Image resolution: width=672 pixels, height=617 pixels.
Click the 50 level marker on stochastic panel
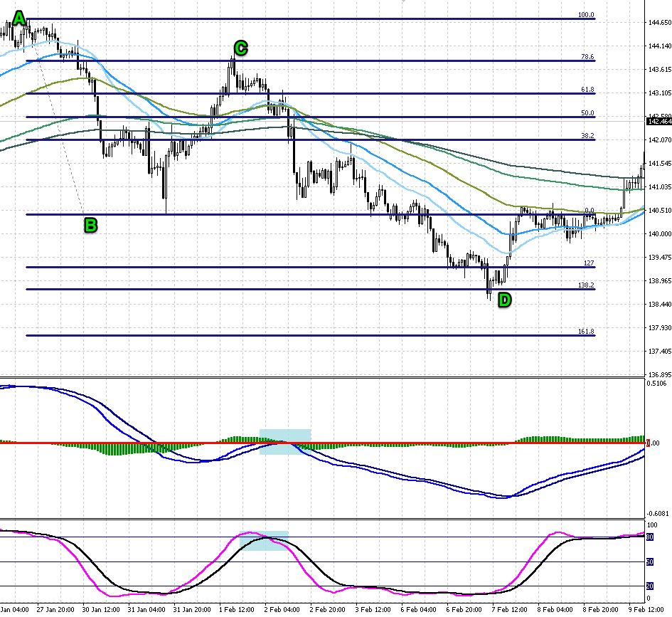pyautogui.click(x=650, y=563)
